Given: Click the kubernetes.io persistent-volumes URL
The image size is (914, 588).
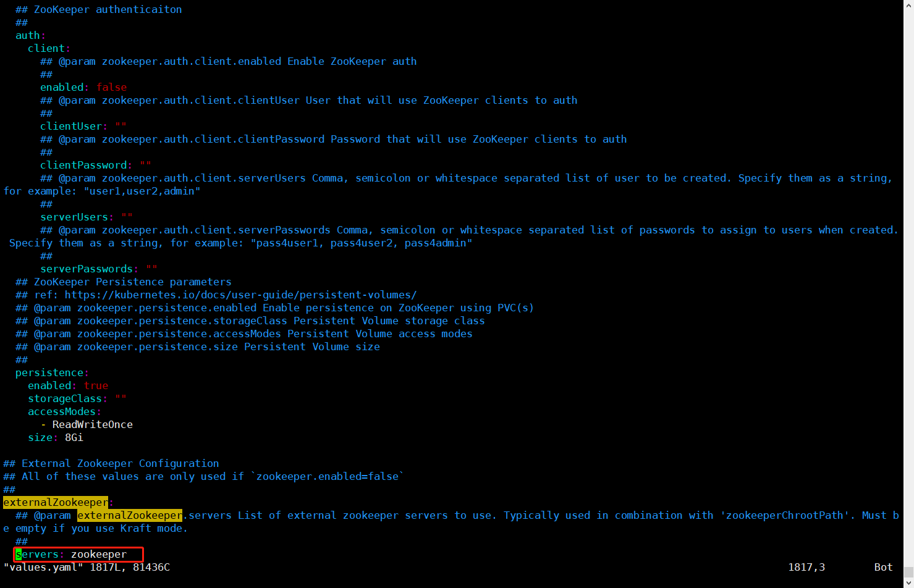Looking at the screenshot, I should click(x=240, y=295).
